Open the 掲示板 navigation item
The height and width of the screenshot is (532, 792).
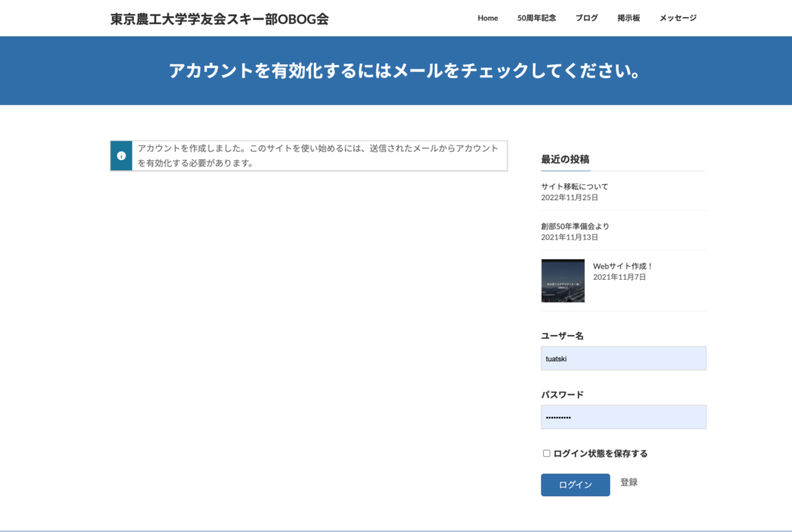pyautogui.click(x=628, y=18)
